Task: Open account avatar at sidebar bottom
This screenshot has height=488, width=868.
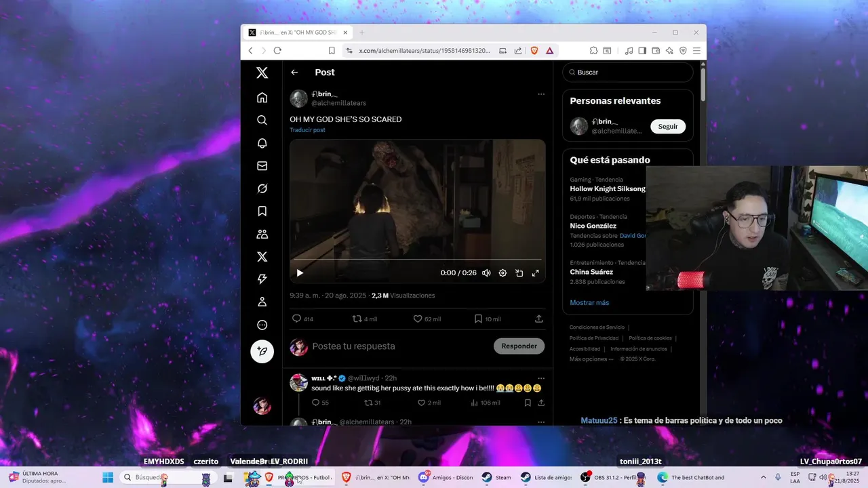Action: click(262, 406)
